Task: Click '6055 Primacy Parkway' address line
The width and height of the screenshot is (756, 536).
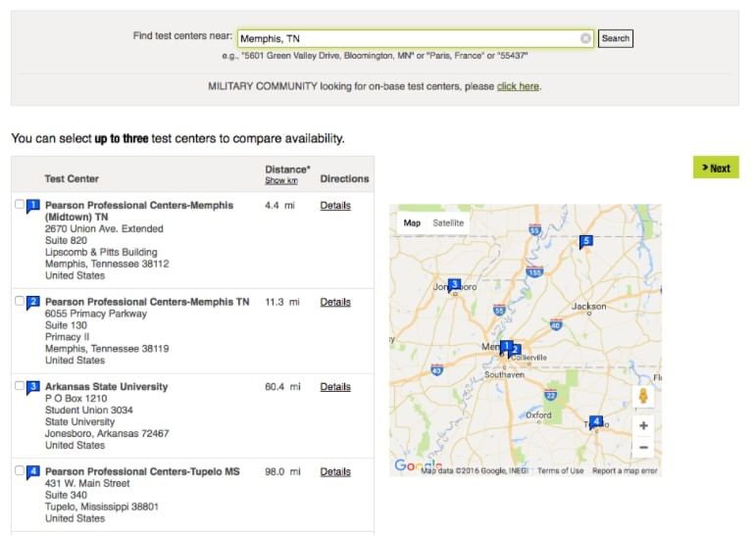Action: click(x=96, y=314)
